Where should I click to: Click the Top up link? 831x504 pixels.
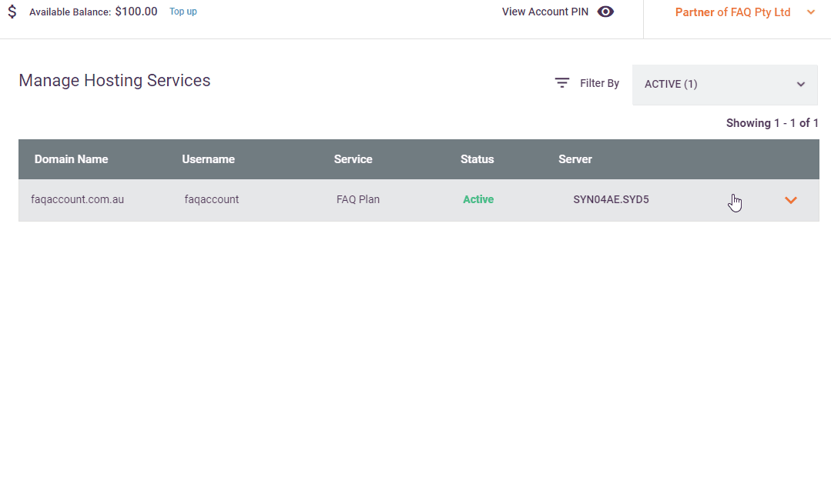tap(183, 12)
